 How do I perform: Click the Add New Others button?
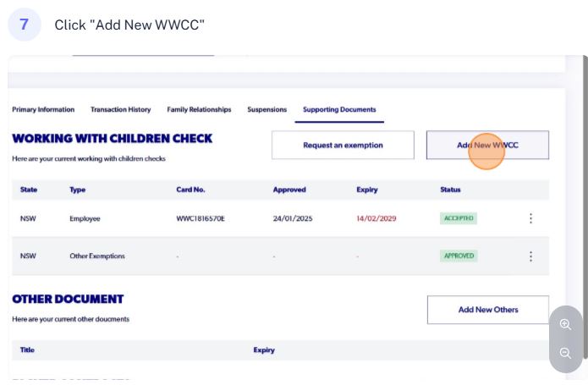pyautogui.click(x=488, y=310)
